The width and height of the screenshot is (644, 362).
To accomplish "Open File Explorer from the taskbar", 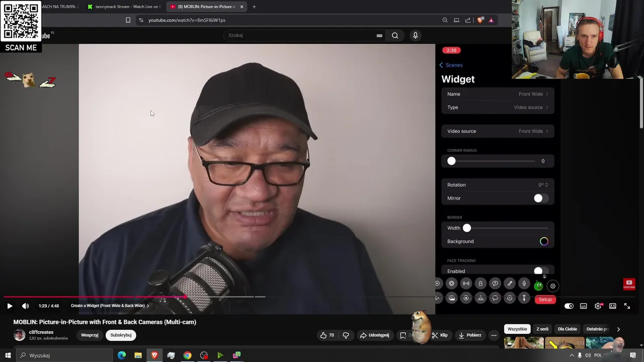I will click(138, 355).
